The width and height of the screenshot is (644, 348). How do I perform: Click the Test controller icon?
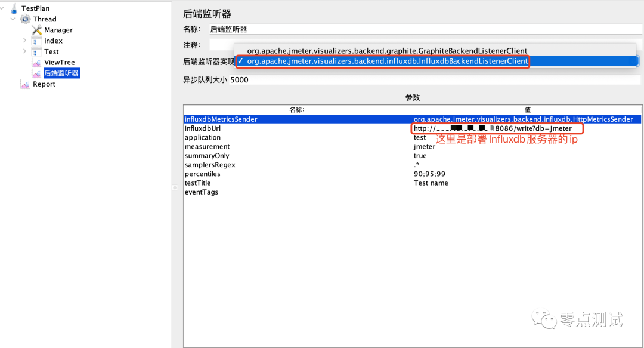click(37, 51)
